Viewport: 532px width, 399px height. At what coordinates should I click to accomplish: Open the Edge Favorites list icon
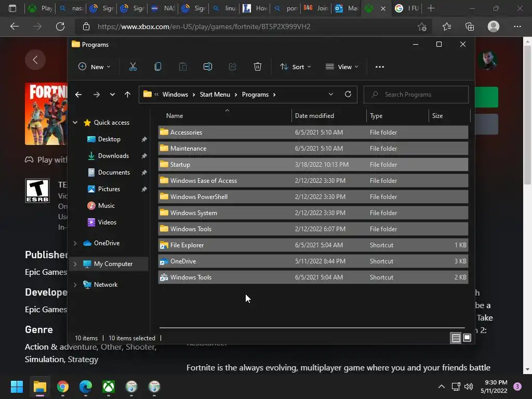click(446, 26)
